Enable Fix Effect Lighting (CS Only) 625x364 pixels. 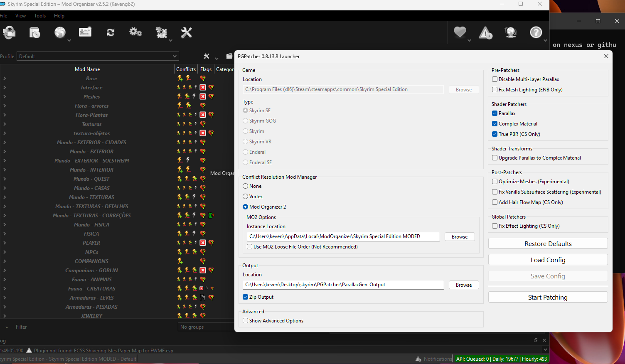click(x=495, y=226)
